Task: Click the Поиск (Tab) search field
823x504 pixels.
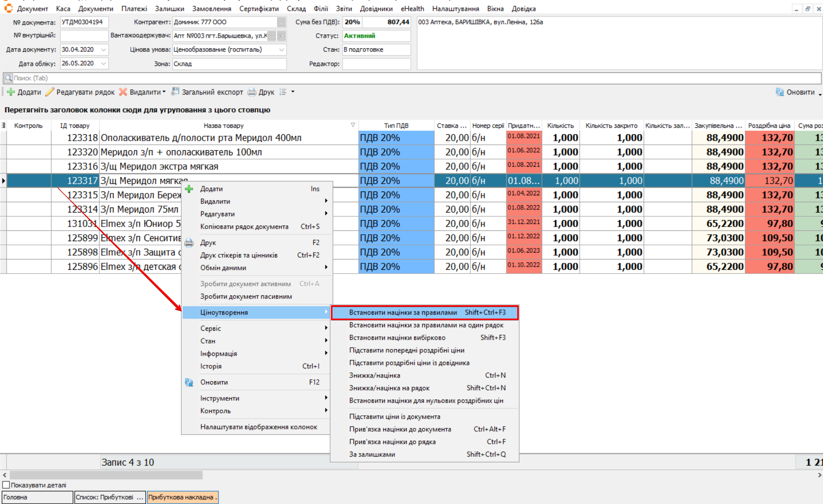Action: coord(382,78)
